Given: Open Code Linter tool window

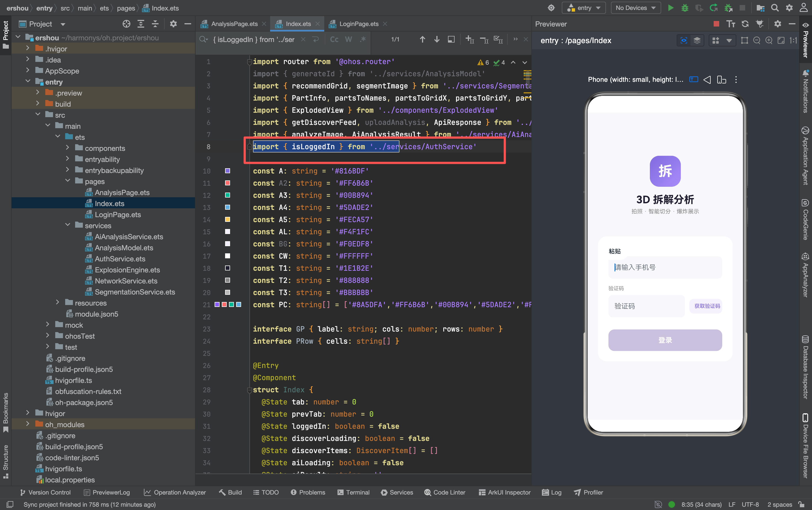Looking at the screenshot, I should [x=445, y=492].
